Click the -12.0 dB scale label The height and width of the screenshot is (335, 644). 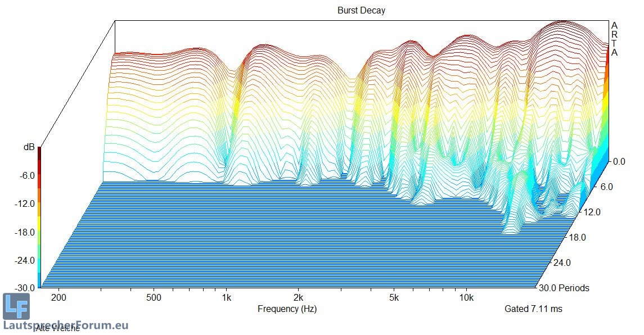tap(23, 203)
